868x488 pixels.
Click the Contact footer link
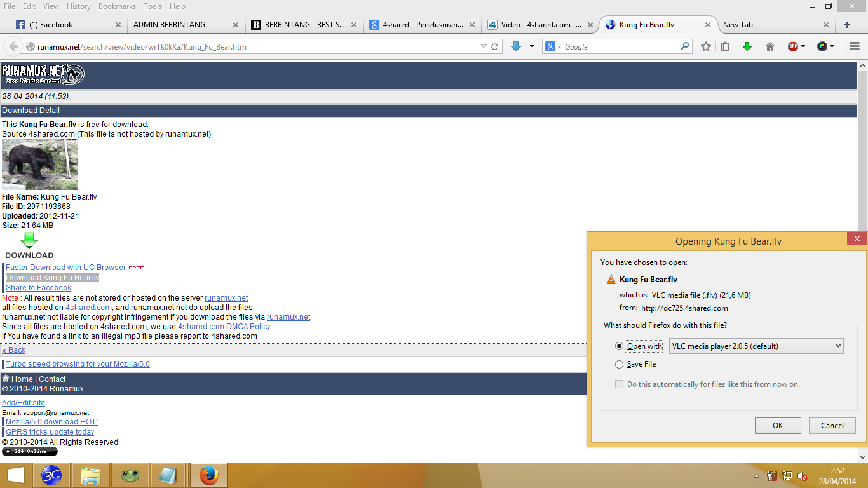pos(52,379)
